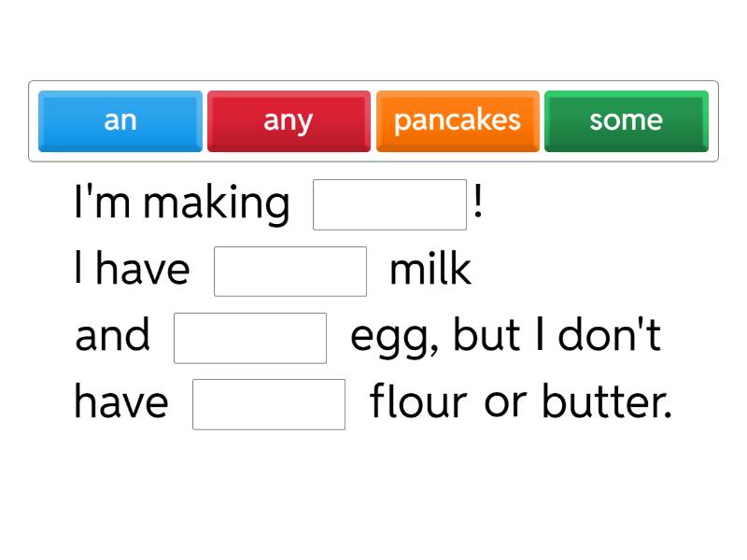Select the blank before "flour"
The height and width of the screenshot is (560, 747).
(269, 403)
